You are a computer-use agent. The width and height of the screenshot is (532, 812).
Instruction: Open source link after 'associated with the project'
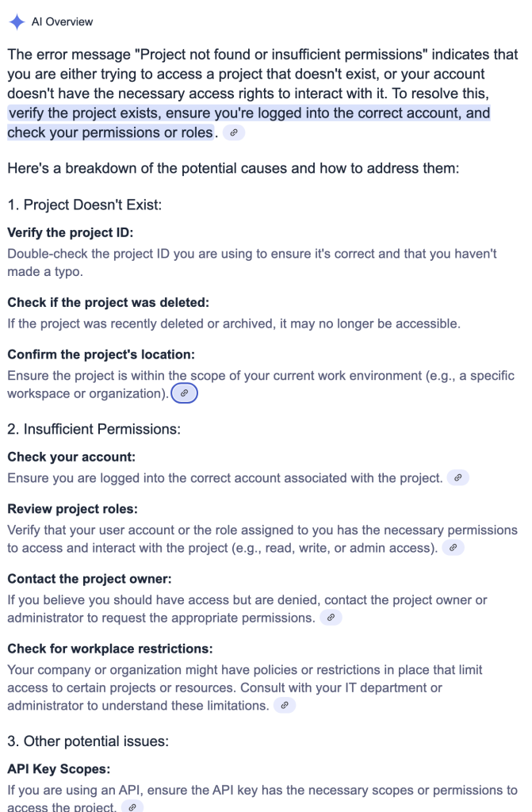click(458, 477)
